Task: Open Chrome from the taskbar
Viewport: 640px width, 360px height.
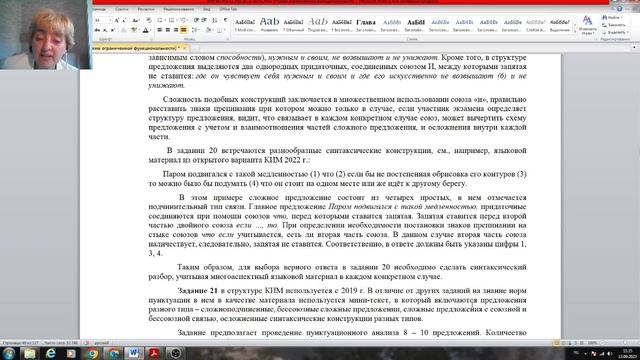Action: 92,353
